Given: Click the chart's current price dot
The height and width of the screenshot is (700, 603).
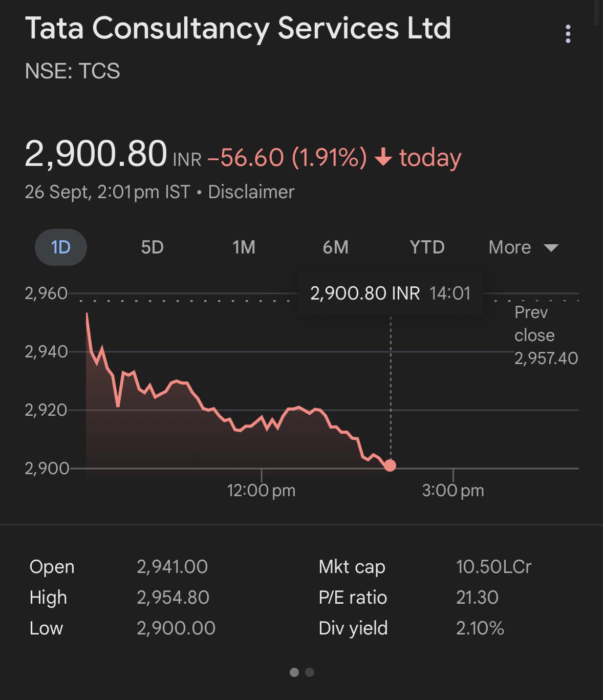Looking at the screenshot, I should tap(390, 465).
